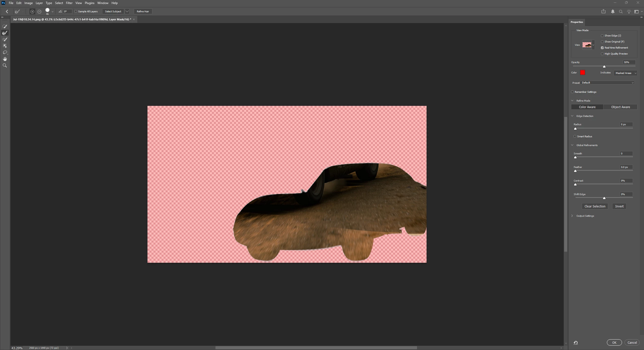Choose the Object Selection tool
Viewport: 644px width, 350px height.
[x=5, y=46]
